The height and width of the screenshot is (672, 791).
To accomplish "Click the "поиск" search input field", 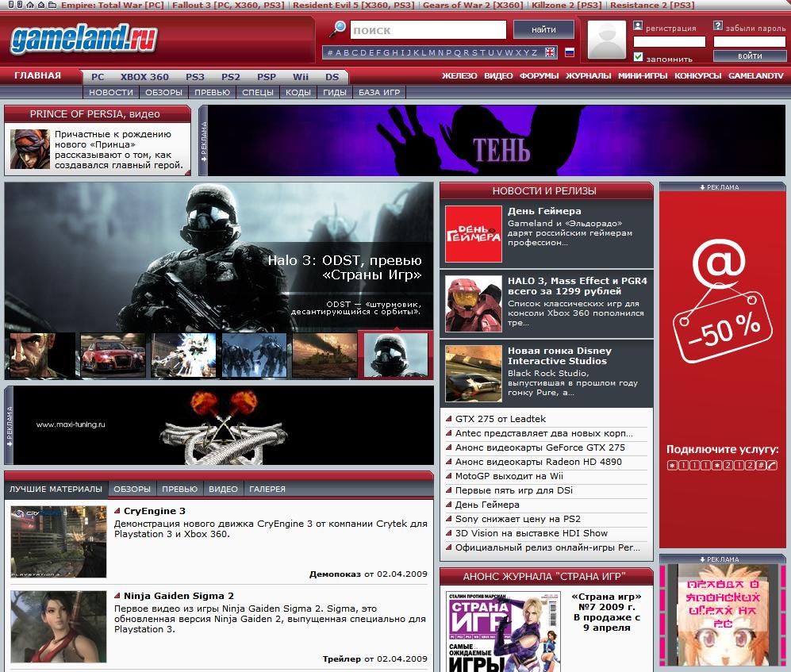I will click(x=427, y=30).
